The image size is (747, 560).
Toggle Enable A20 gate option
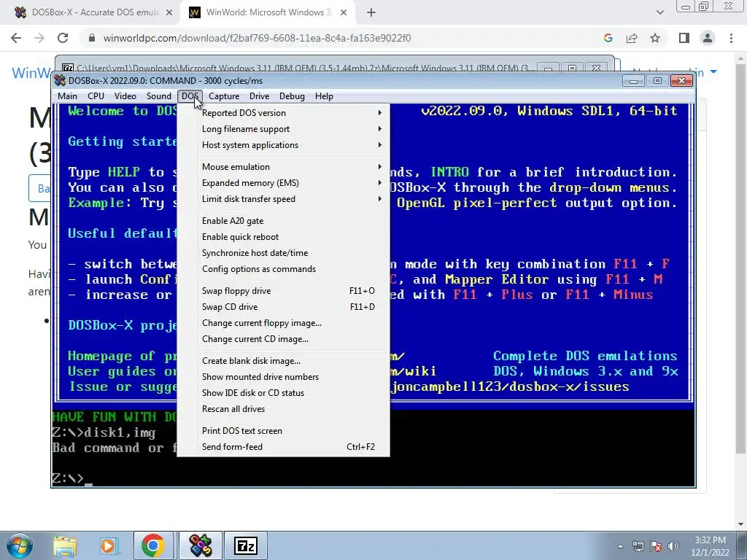tap(284, 221)
